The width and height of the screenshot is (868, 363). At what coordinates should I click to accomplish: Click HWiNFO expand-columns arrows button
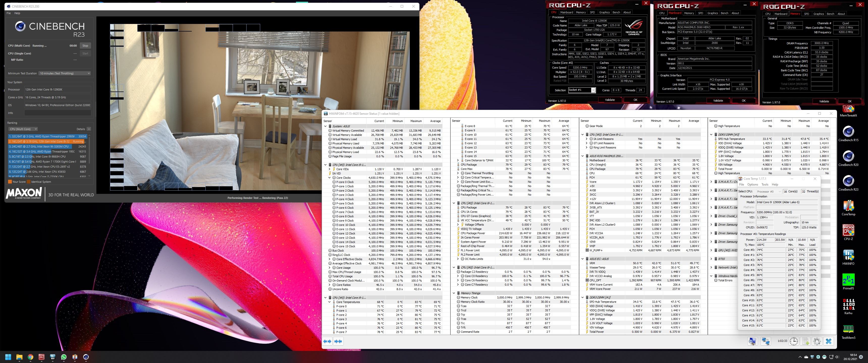(x=338, y=341)
